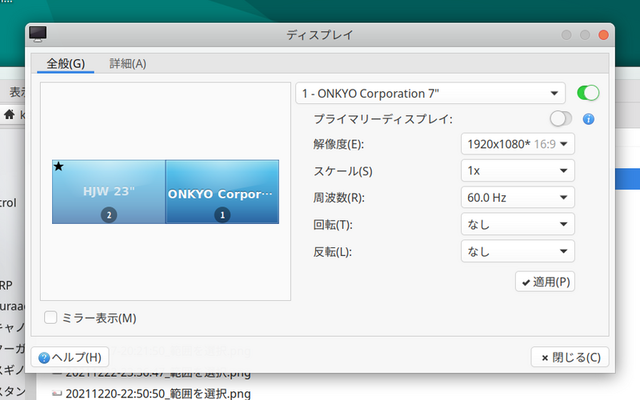The width and height of the screenshot is (640, 400).
Task: Select the ONKYO Corpor… monitor thumbnail
Action: click(222, 192)
